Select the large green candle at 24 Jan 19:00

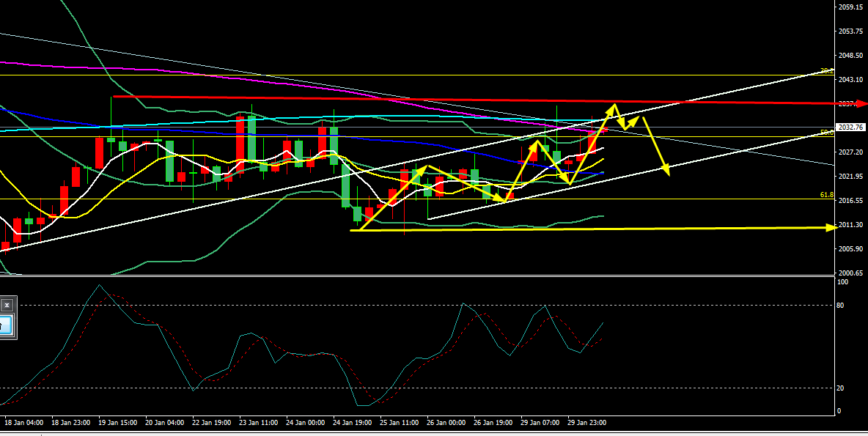coord(346,187)
